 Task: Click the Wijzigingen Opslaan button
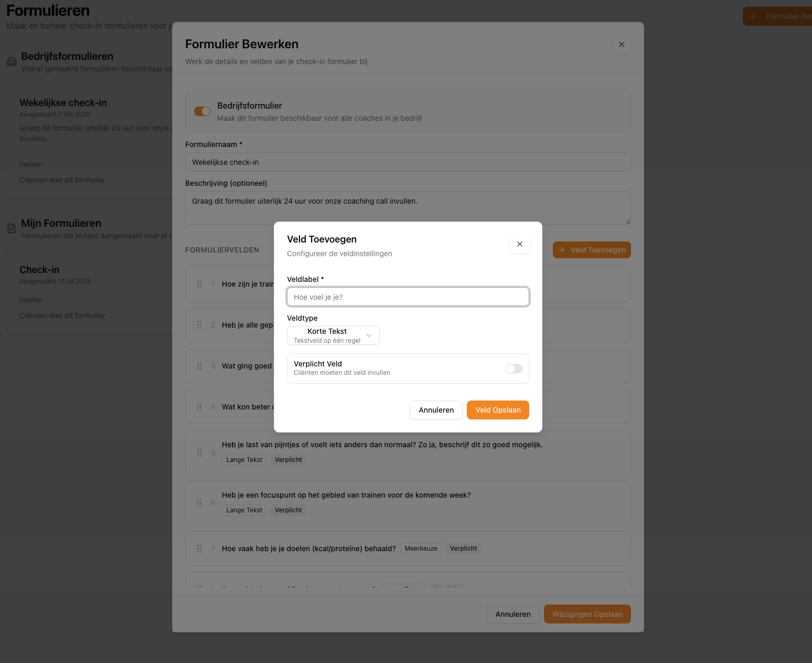pos(587,614)
